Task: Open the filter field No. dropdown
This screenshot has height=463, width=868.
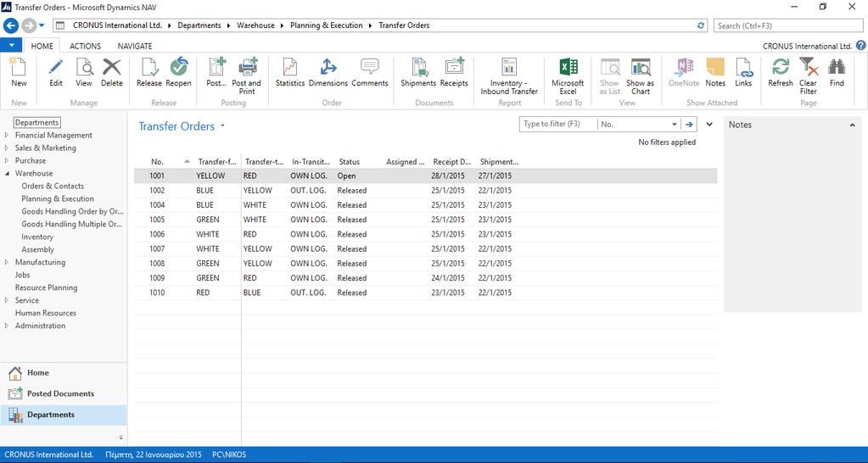Action: 675,125
